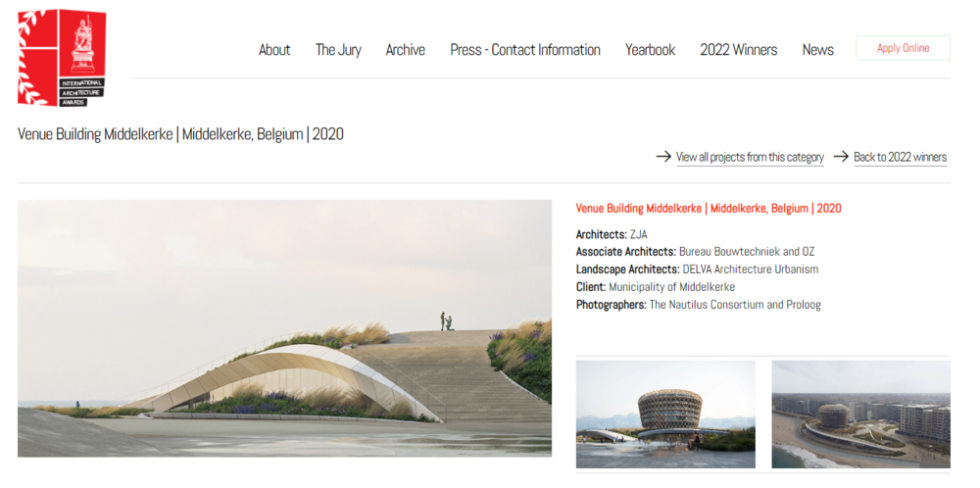Screen dimensions: 980x488
Task: Click the ZJA architects name
Action: tap(639, 235)
